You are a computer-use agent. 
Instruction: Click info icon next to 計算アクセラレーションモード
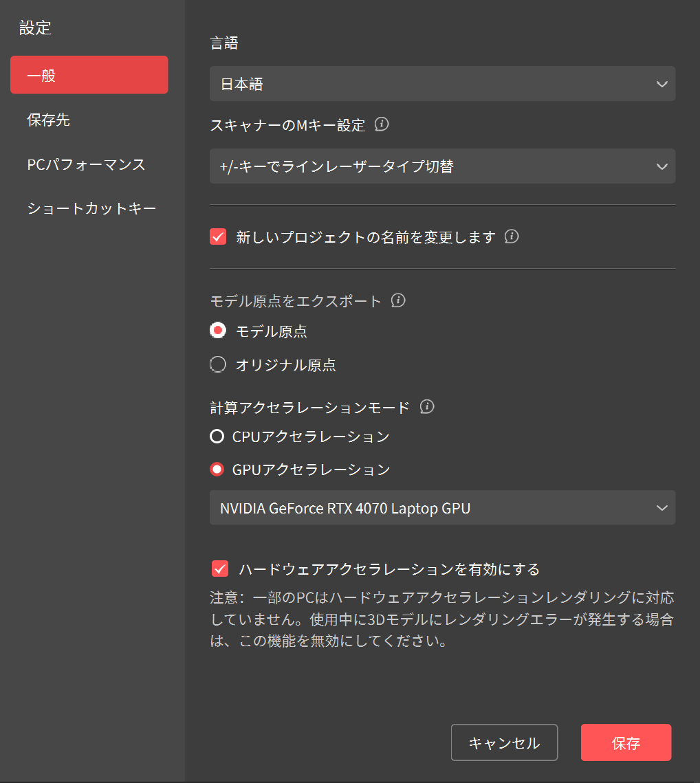coord(427,407)
